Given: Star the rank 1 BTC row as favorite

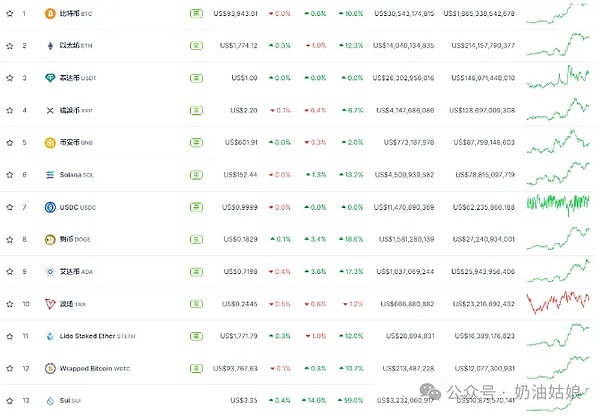Looking at the screenshot, I should click(9, 14).
